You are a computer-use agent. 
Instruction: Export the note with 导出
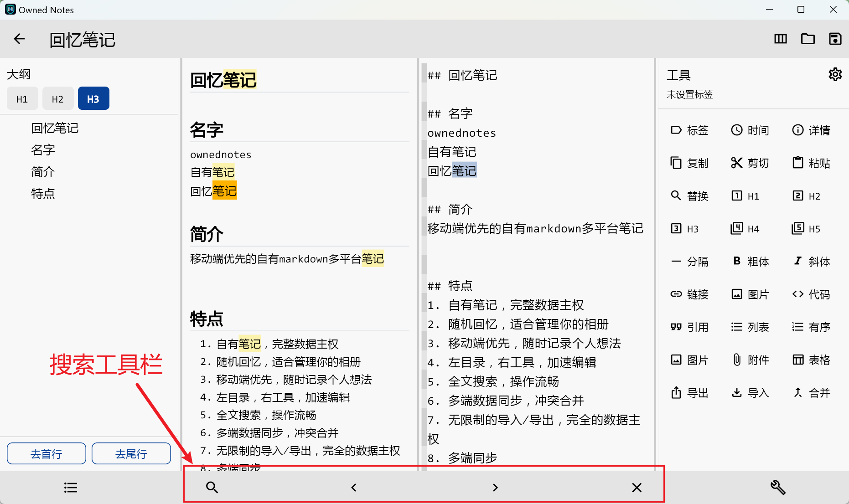coord(689,393)
